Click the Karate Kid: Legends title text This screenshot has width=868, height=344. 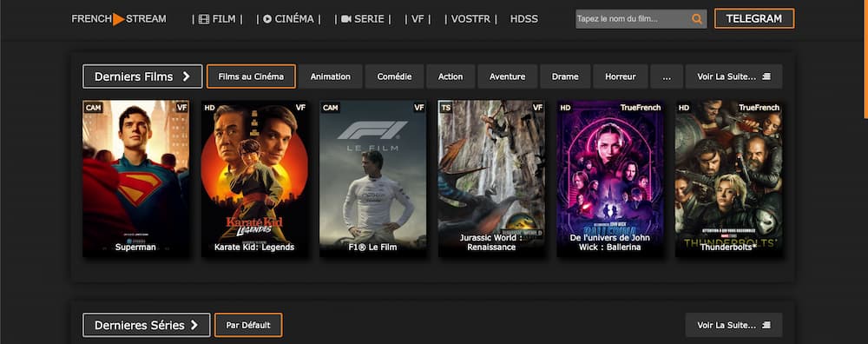[x=254, y=247]
